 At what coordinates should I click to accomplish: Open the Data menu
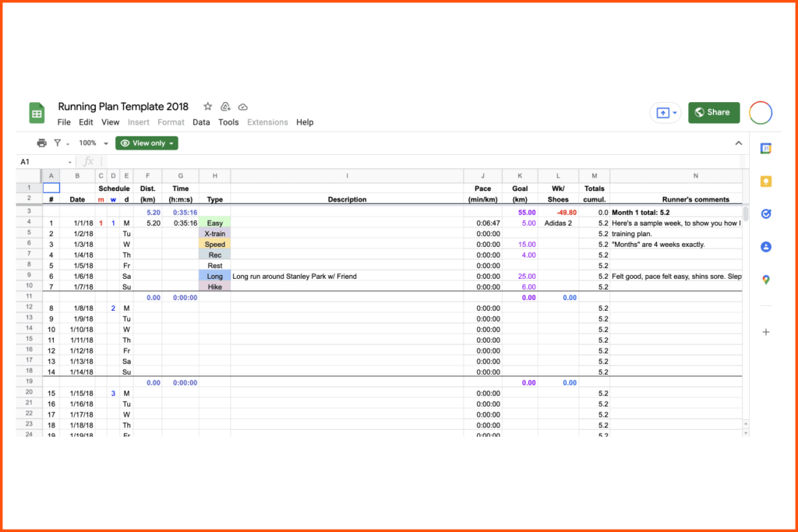(201, 122)
